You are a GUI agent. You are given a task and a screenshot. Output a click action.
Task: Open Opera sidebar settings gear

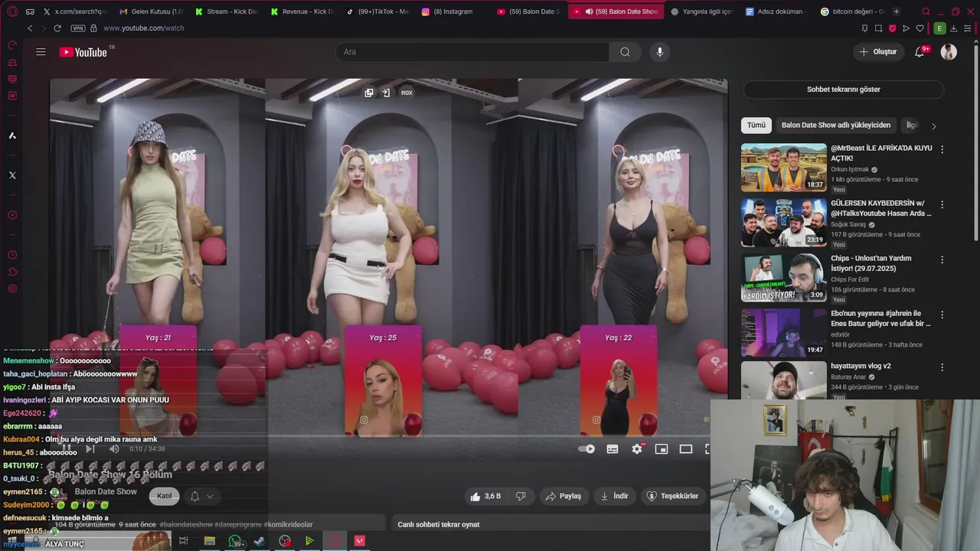(12, 289)
